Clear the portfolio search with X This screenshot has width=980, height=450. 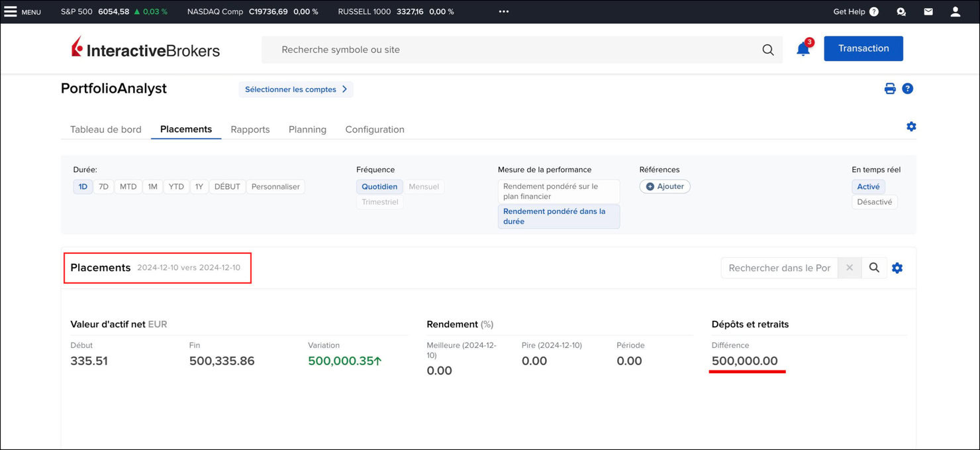coord(850,268)
